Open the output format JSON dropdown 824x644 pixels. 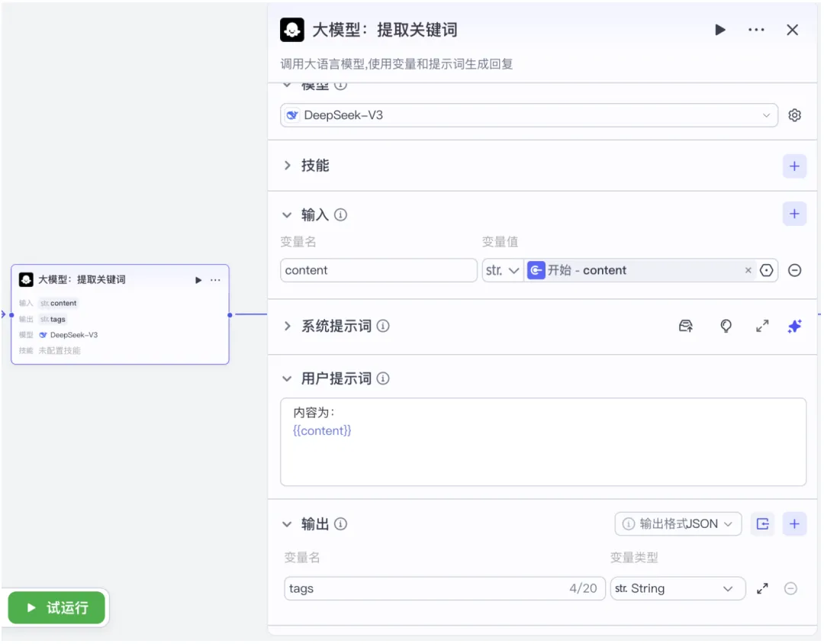click(678, 524)
